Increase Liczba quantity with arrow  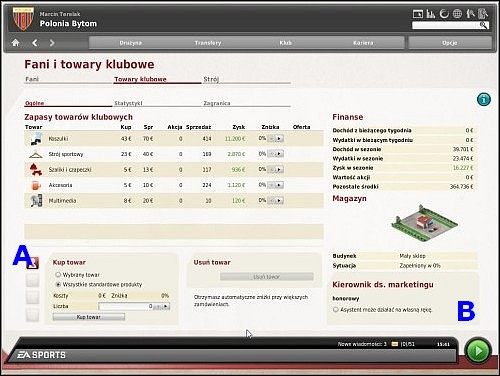(x=166, y=306)
